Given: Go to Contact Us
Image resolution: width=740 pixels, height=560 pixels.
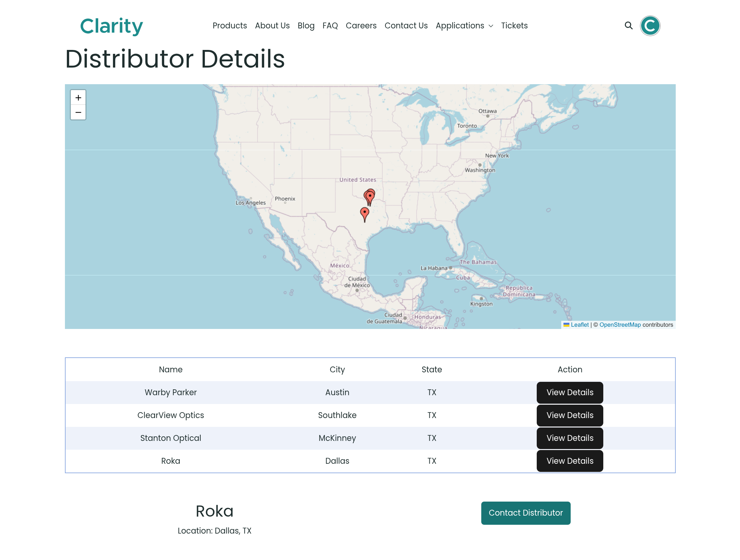Looking at the screenshot, I should 406,25.
